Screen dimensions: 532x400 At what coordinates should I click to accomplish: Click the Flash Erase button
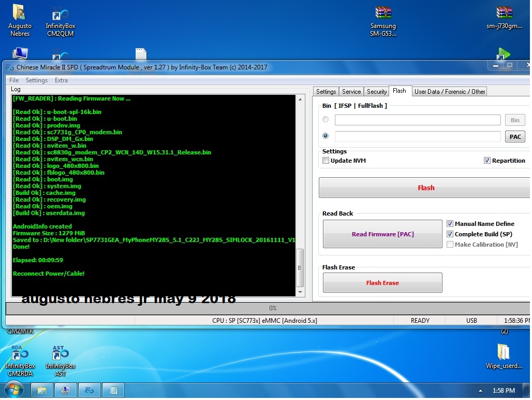382,282
